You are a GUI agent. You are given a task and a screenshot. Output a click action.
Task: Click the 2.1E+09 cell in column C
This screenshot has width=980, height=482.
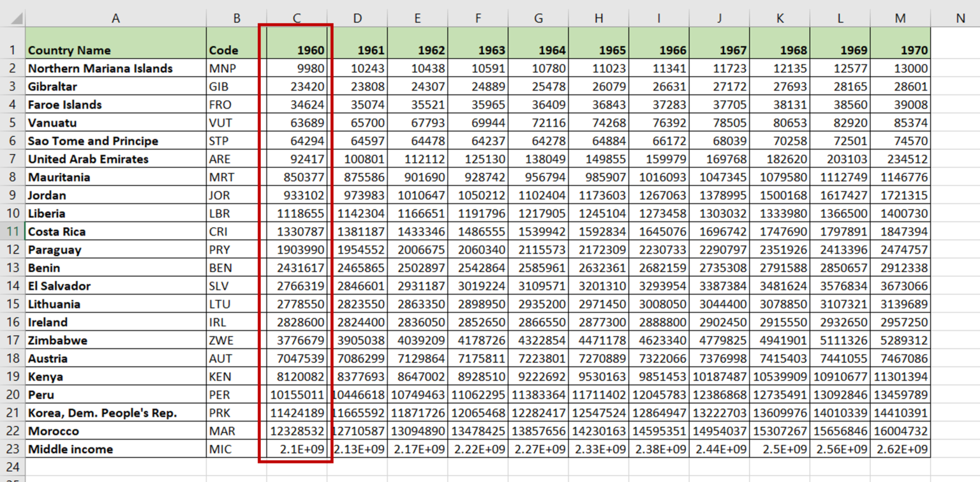296,449
